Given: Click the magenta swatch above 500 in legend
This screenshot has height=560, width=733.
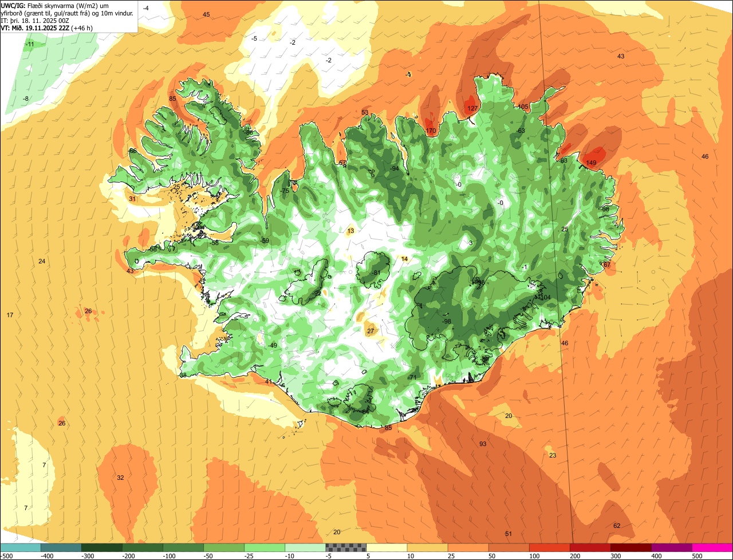Looking at the screenshot, I should 712,547.
